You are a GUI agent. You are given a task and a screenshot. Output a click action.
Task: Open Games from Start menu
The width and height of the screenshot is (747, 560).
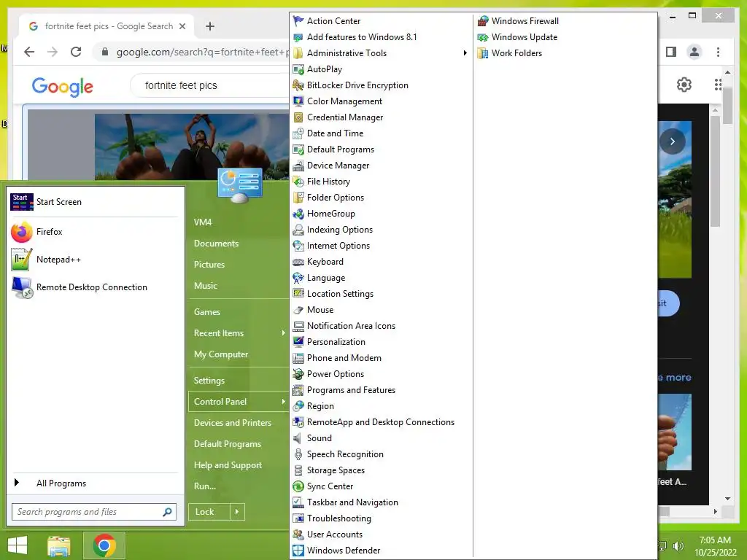206,312
